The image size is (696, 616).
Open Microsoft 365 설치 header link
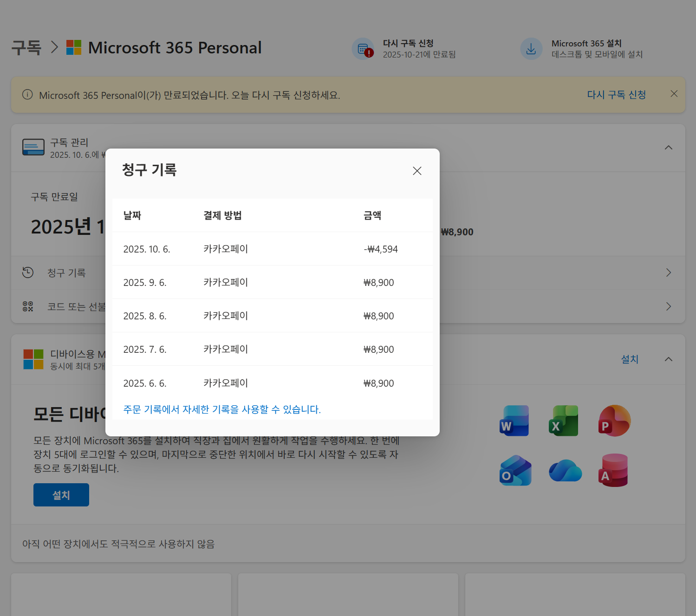586,43
